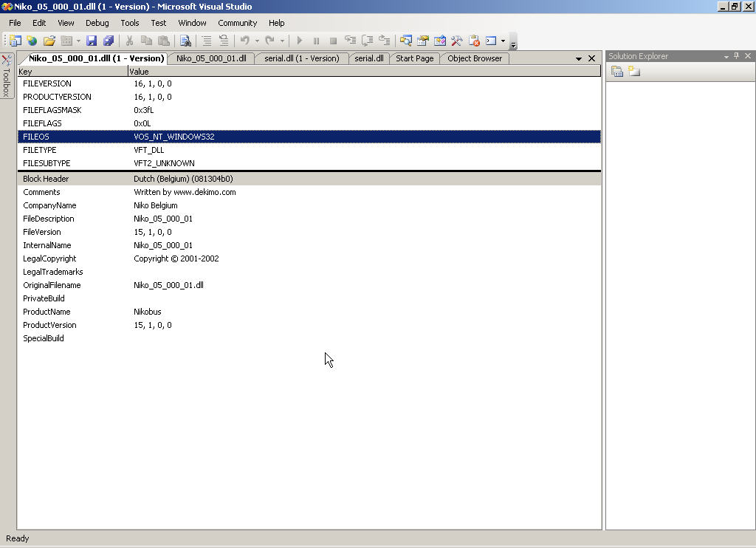This screenshot has width=756, height=548.
Task: Click the Object Browser toolbar icon
Action: [440, 41]
